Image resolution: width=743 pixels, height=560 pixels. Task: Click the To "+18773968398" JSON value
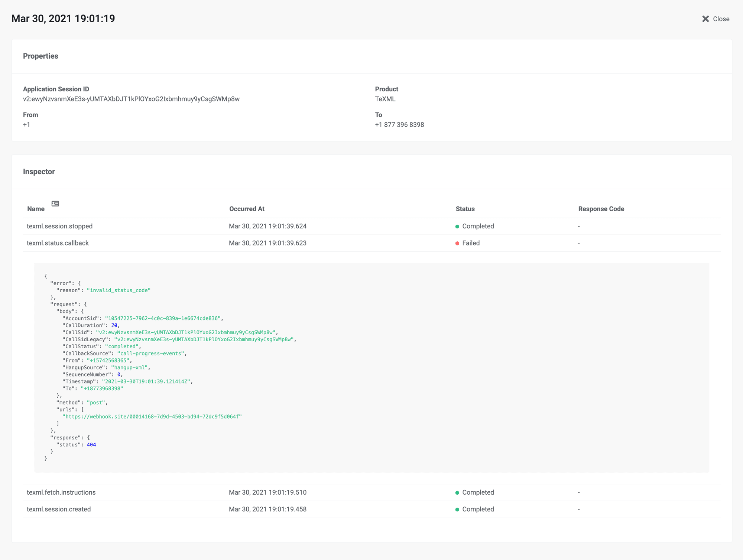coord(102,388)
